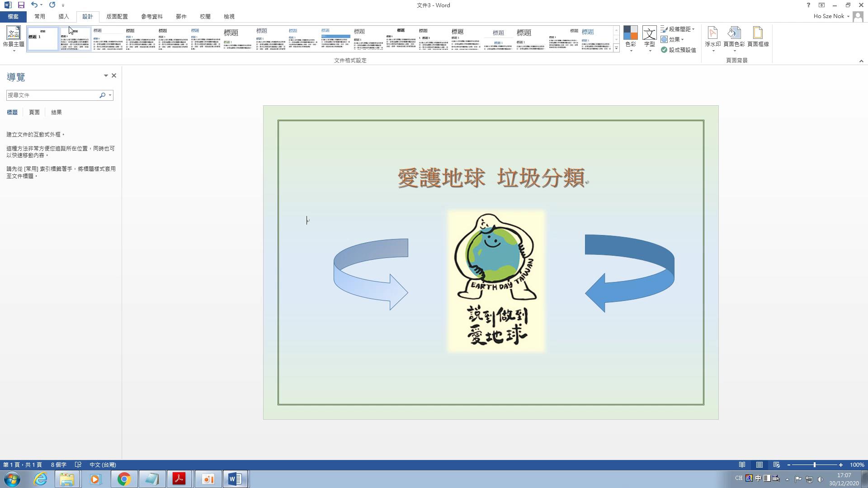868x488 pixels.
Task: Open the 字型 fonts button
Action: click(649, 39)
